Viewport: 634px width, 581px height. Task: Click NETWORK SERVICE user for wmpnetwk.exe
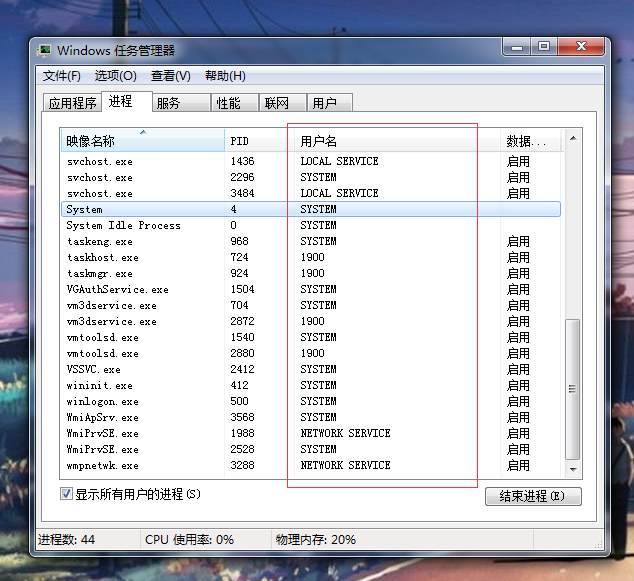345,465
